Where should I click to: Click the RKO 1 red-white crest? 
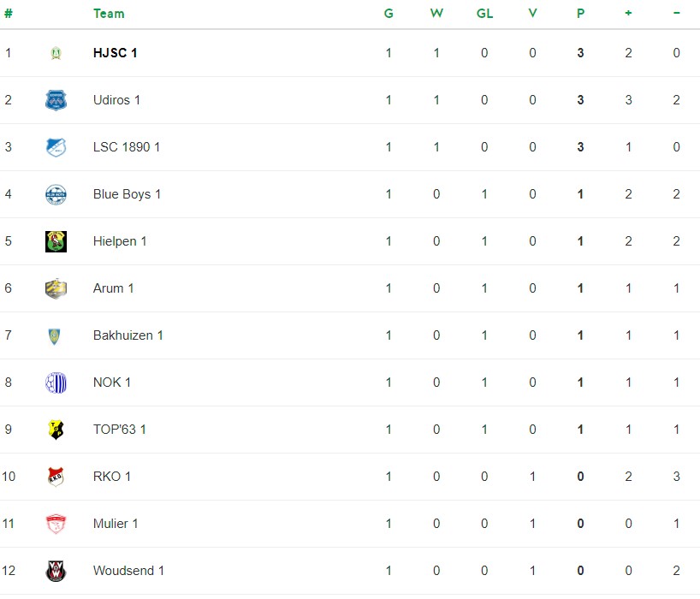tap(56, 477)
